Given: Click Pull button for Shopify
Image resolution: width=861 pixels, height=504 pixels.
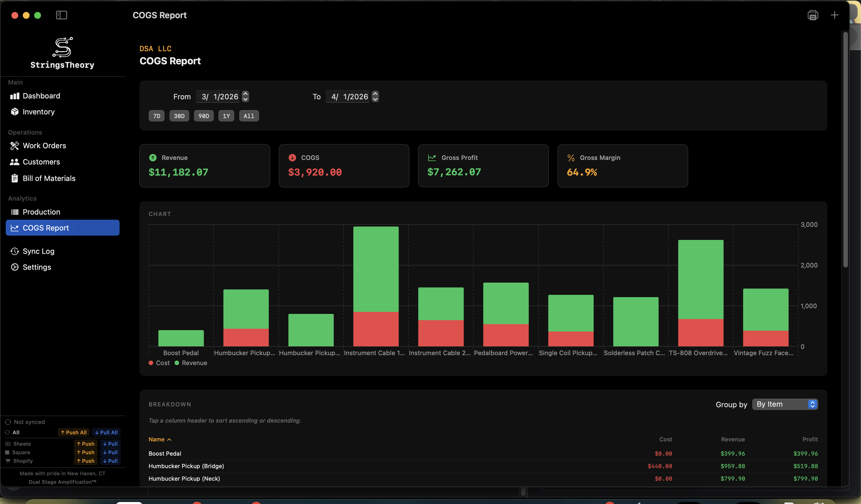Looking at the screenshot, I should 110,461.
